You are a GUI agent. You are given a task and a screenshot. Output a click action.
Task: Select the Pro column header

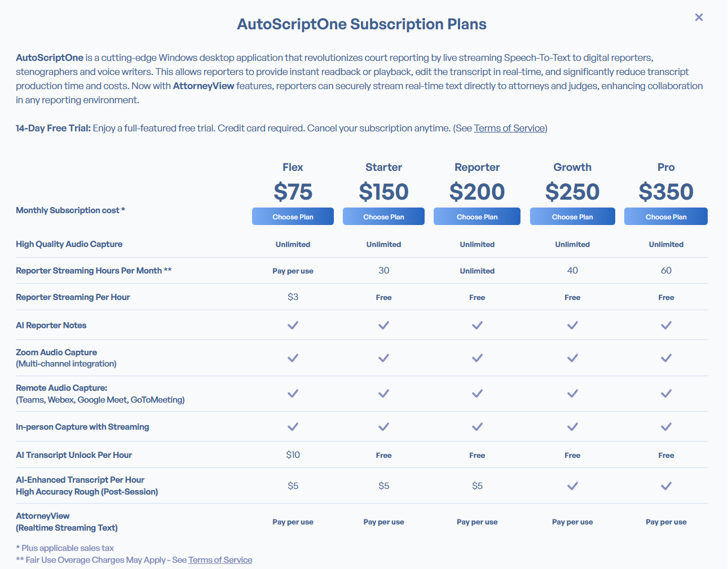[666, 167]
